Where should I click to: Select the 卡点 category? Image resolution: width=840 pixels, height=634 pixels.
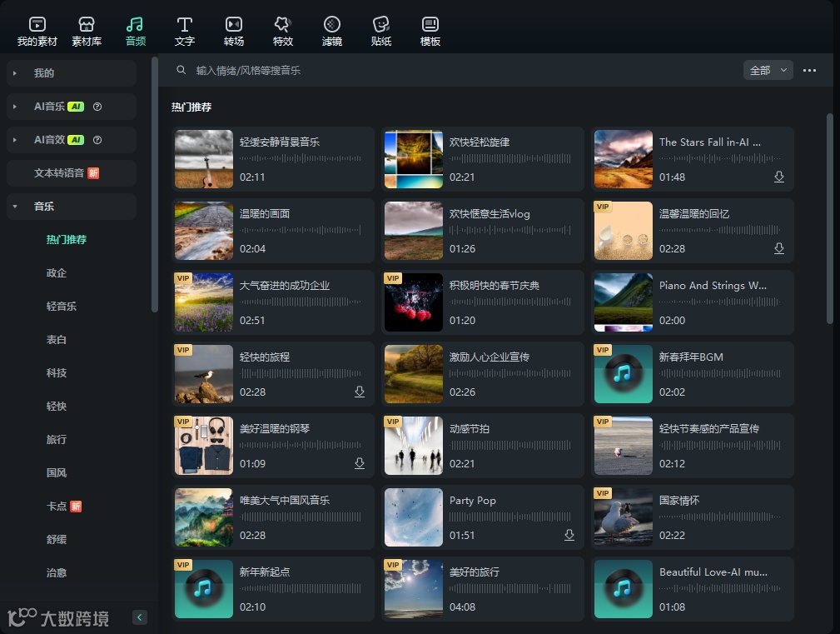[x=57, y=506]
